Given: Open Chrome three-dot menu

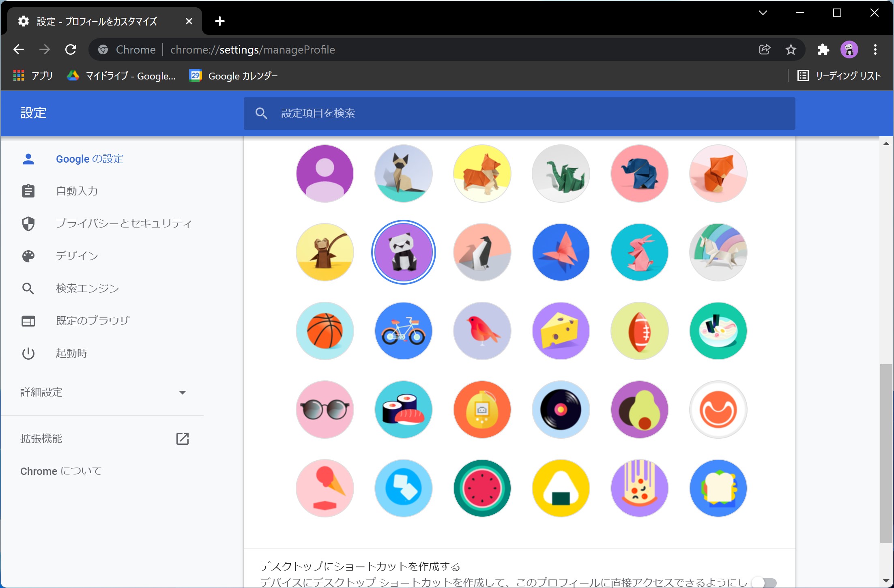Looking at the screenshot, I should [x=875, y=49].
